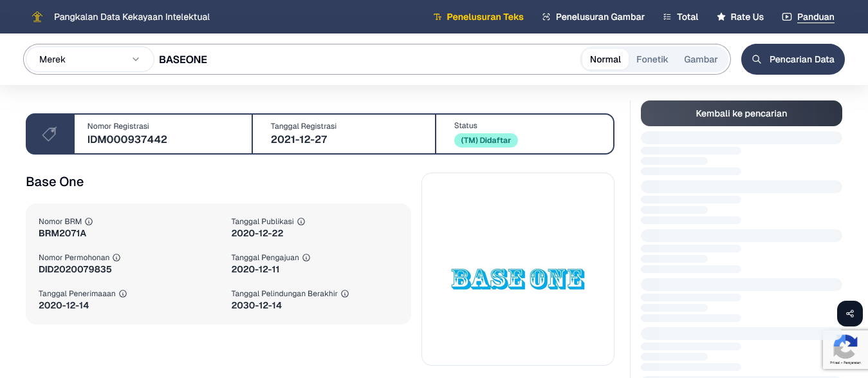Select Normal search mode

tap(605, 59)
